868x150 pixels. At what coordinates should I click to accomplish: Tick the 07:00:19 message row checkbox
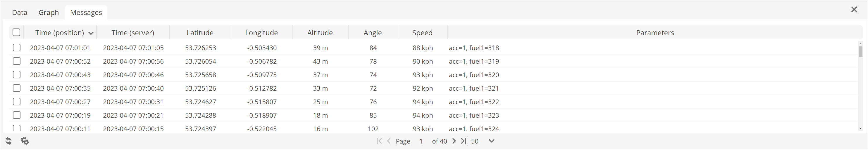click(x=16, y=115)
